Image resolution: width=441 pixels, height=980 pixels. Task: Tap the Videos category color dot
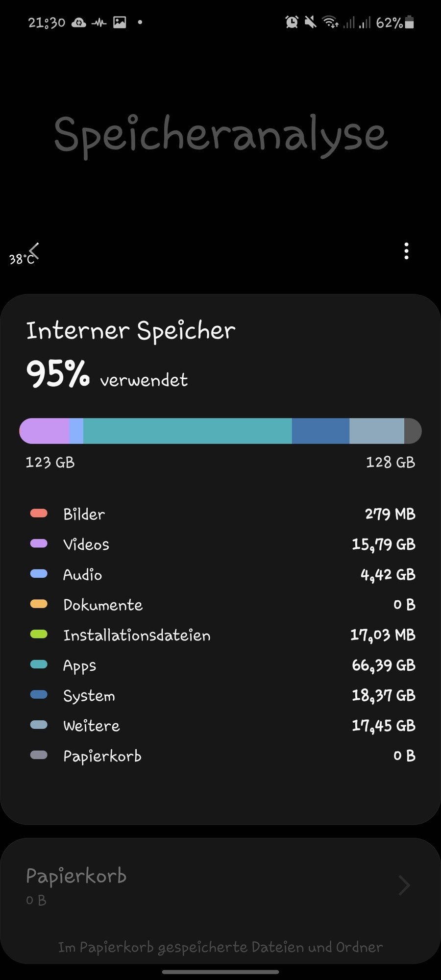38,543
